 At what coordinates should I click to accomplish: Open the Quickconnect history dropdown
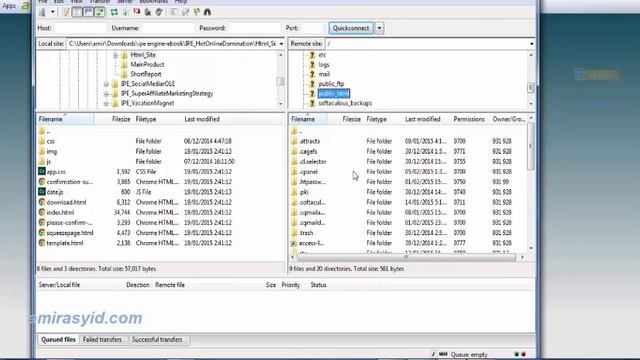[379, 28]
